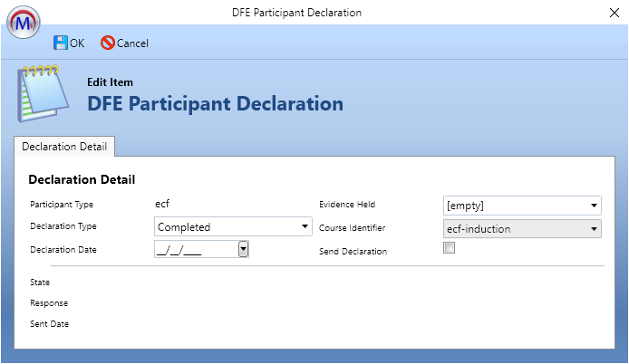The image size is (629, 364).
Task: Click into the Declaration Date input field
Action: click(x=195, y=249)
